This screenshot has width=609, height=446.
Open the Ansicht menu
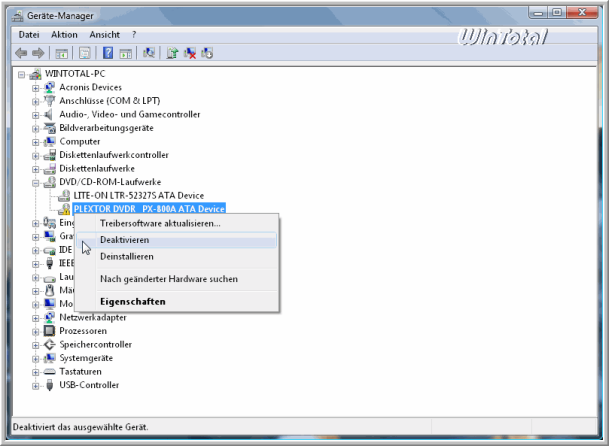(x=104, y=35)
